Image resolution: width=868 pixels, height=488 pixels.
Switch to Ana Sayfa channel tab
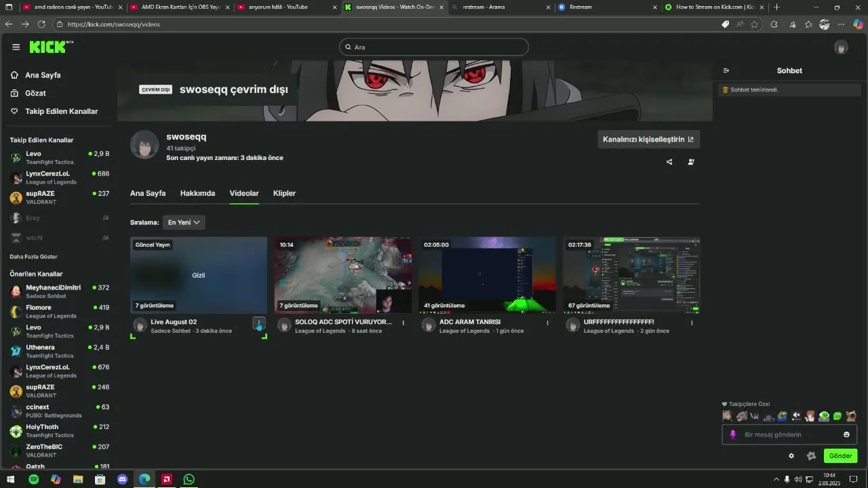point(148,193)
